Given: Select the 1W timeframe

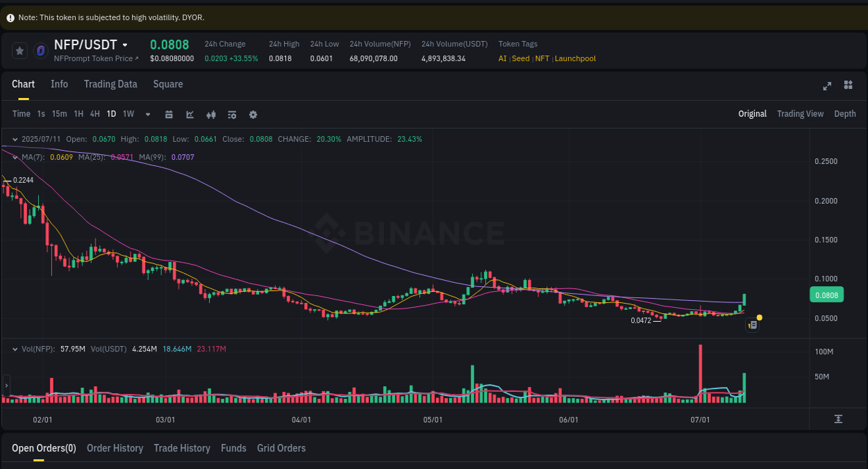Looking at the screenshot, I should [128, 113].
